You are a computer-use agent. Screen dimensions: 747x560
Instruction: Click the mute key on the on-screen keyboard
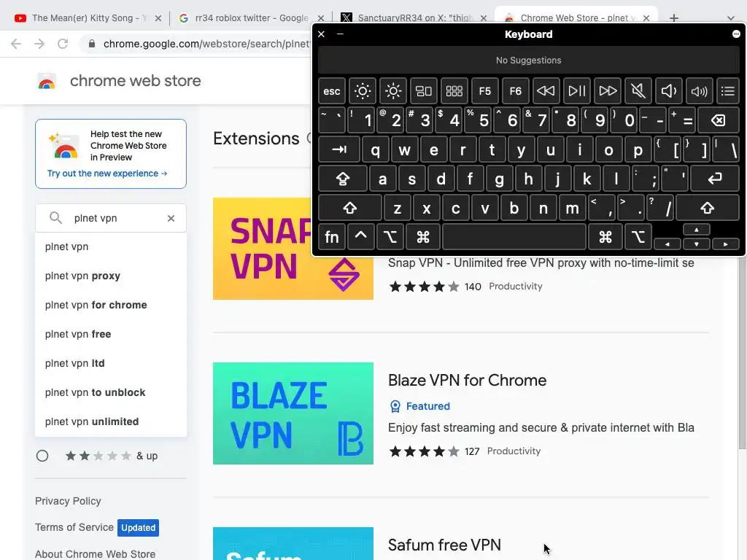coord(638,91)
